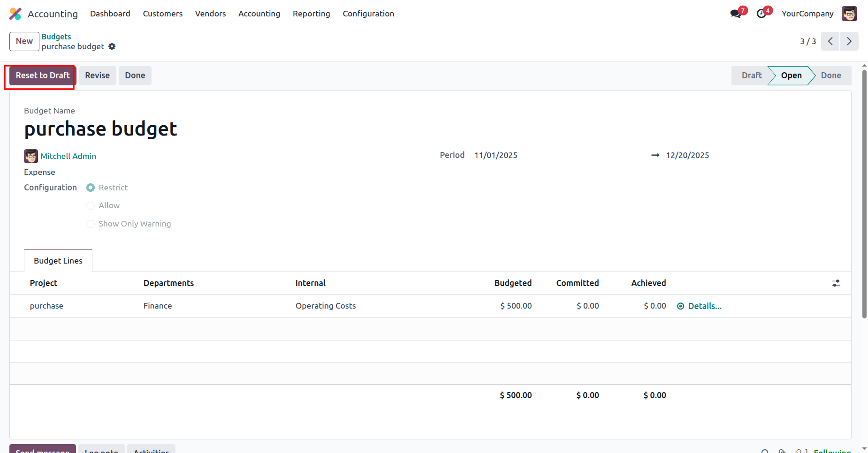Click the Expense budget type text

[39, 173]
